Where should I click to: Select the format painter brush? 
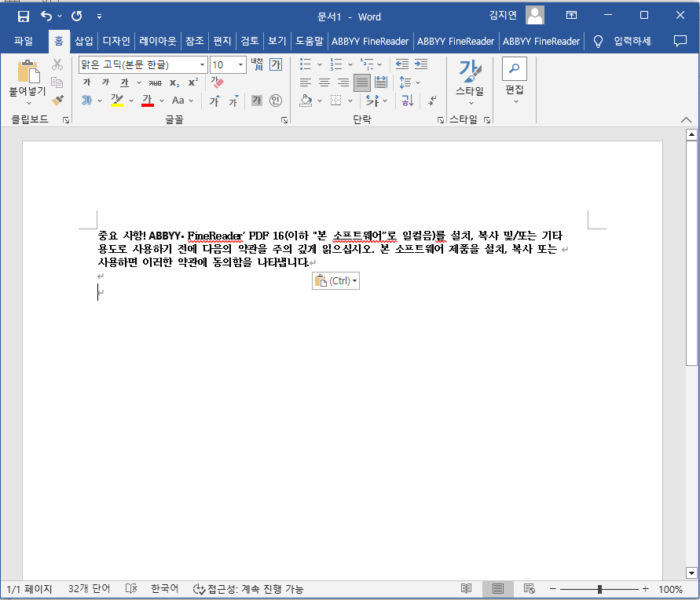click(x=57, y=100)
